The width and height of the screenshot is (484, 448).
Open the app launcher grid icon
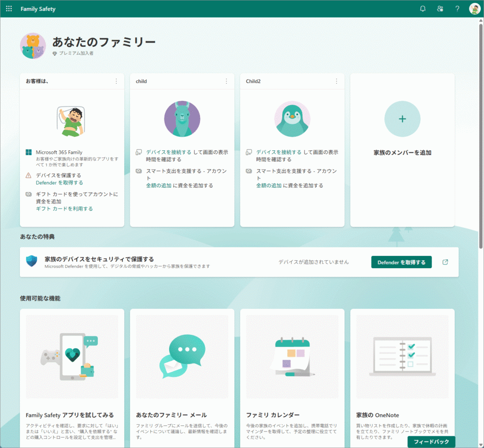click(9, 9)
